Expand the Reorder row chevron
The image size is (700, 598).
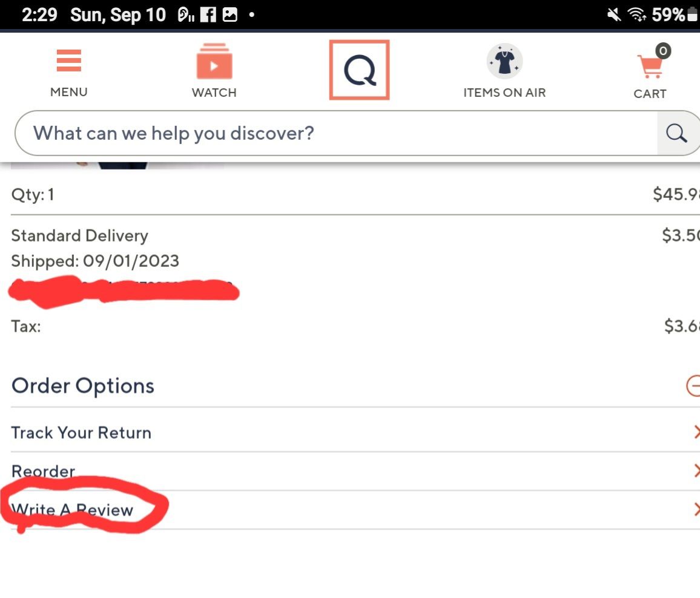tap(696, 471)
